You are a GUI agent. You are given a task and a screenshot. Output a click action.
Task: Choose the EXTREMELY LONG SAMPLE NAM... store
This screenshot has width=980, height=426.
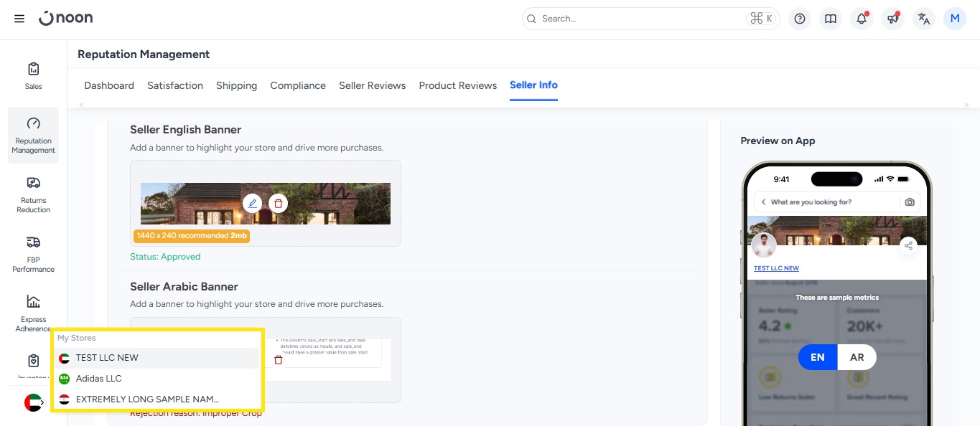point(146,399)
